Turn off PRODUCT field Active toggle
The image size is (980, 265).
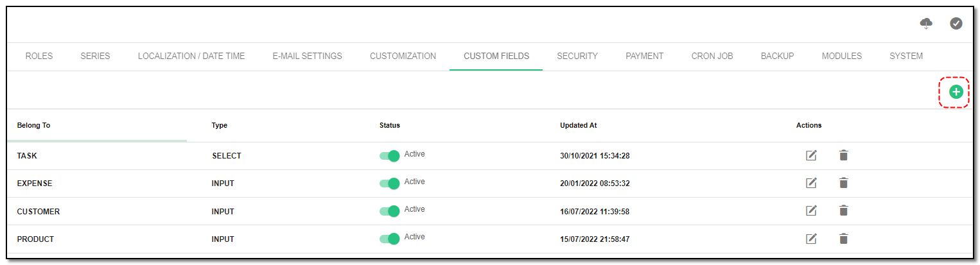[x=390, y=239]
